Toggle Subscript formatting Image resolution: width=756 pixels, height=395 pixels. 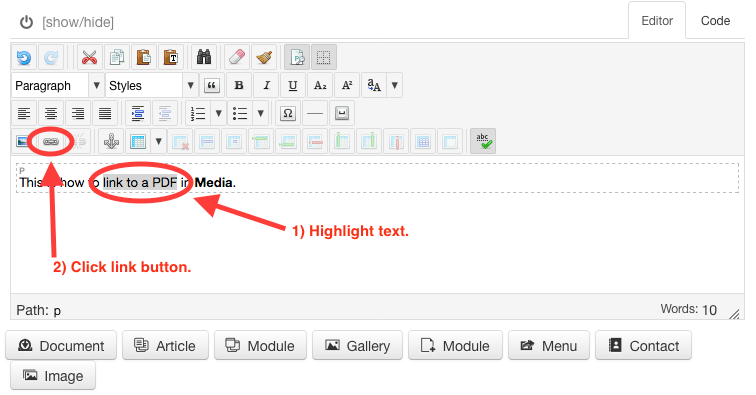[320, 86]
